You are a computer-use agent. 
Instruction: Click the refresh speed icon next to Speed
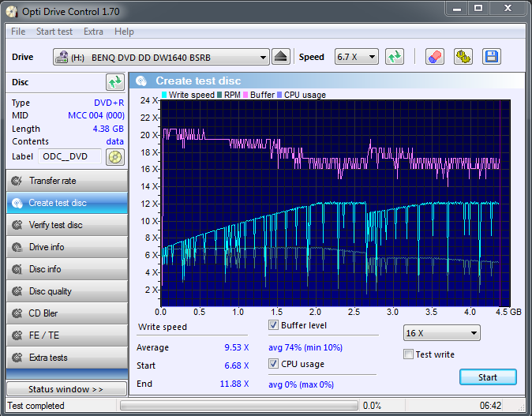click(x=395, y=57)
